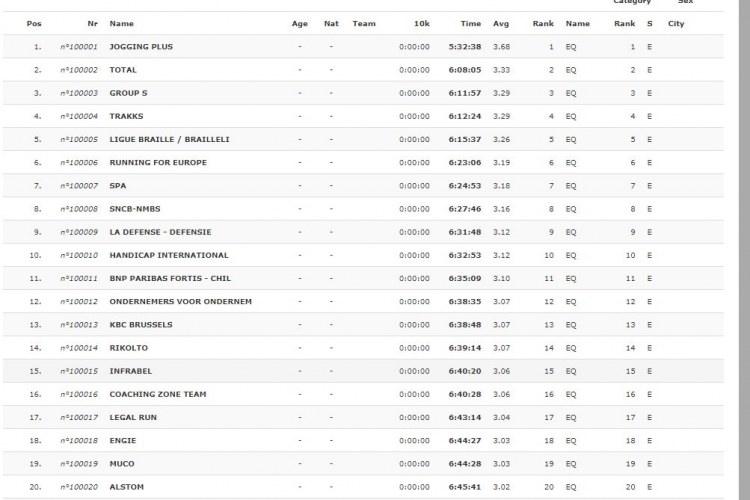Open the INFRABEL team entry
Image resolution: width=750 pixels, height=500 pixels.
pyautogui.click(x=131, y=371)
